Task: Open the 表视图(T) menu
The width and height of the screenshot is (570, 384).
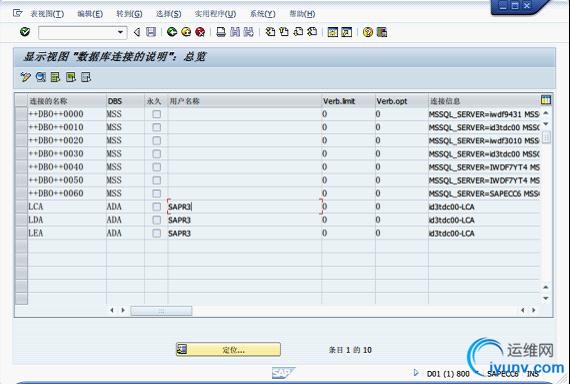Action: (x=47, y=14)
